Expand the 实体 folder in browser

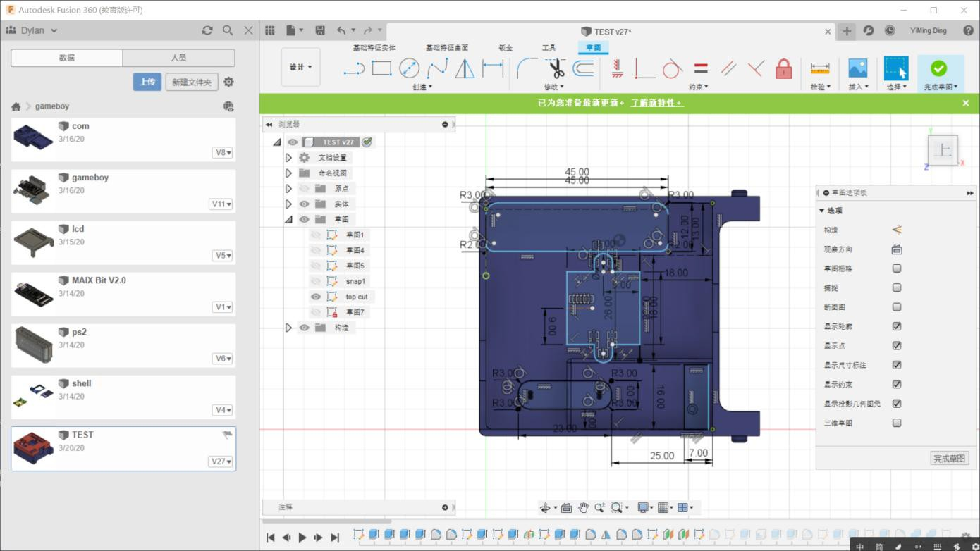coord(288,204)
